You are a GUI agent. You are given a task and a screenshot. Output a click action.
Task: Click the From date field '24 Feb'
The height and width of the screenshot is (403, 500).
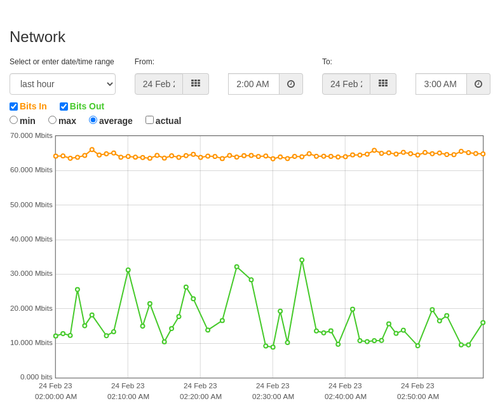pyautogui.click(x=159, y=84)
